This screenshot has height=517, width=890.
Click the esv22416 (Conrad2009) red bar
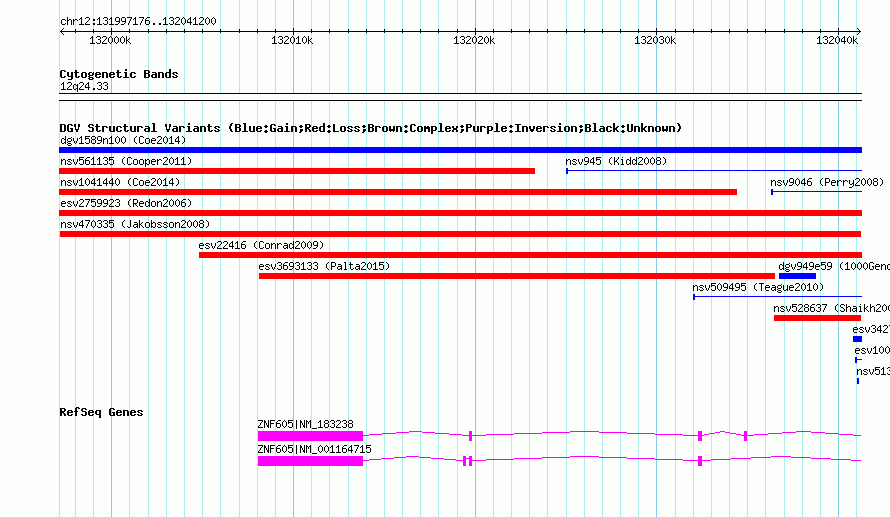tap(530, 255)
